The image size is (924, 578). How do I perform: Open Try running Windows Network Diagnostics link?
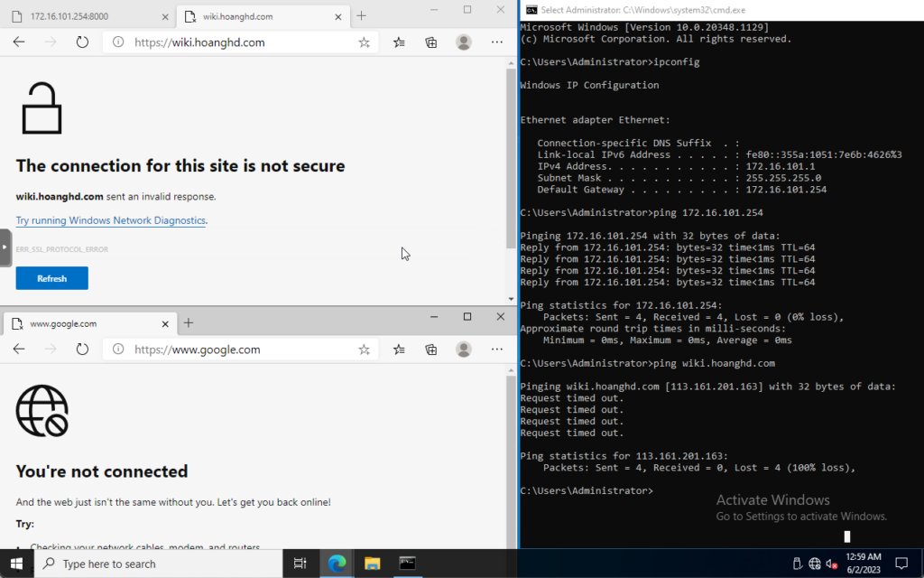click(x=111, y=220)
